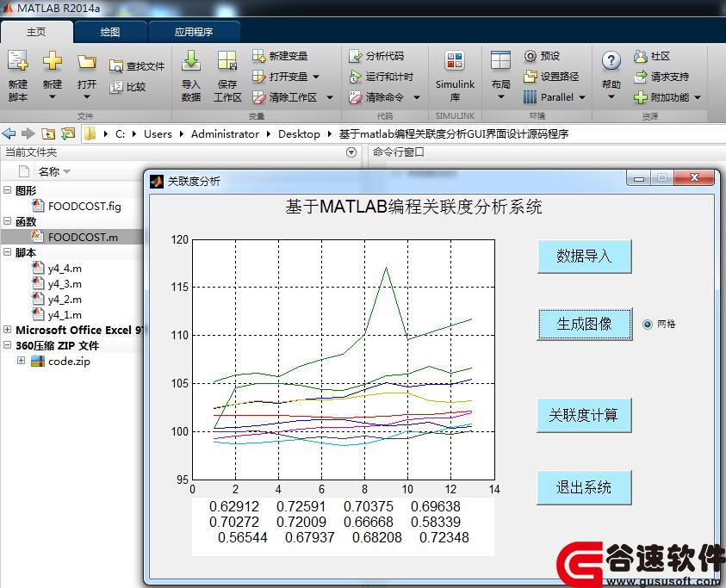Click the up one level folder icon

48,133
